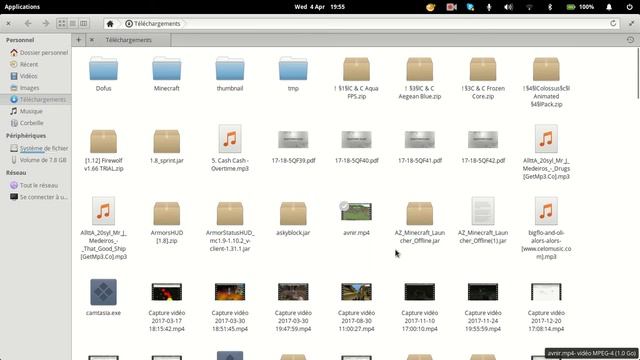Open Vidéos in sidebar
The width and height of the screenshot is (640, 360).
tap(24, 76)
